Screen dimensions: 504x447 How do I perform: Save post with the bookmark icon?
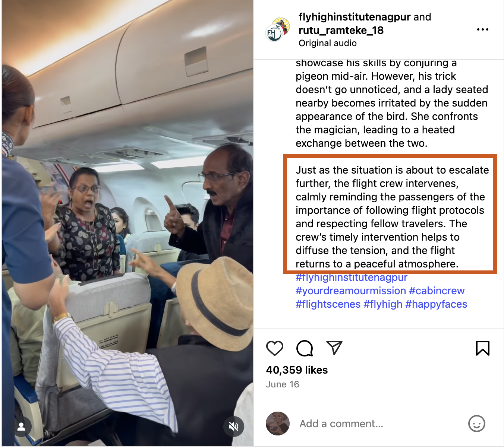(482, 348)
